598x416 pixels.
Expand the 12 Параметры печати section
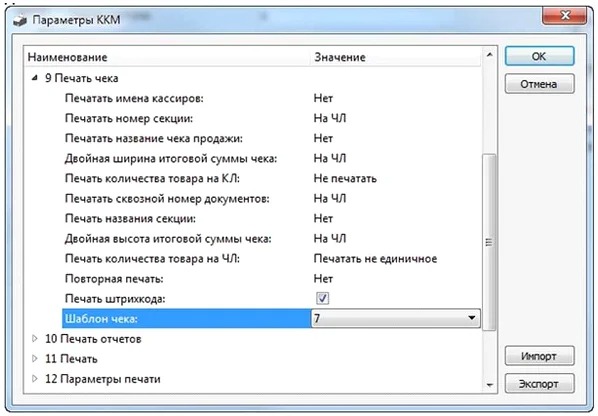point(35,379)
